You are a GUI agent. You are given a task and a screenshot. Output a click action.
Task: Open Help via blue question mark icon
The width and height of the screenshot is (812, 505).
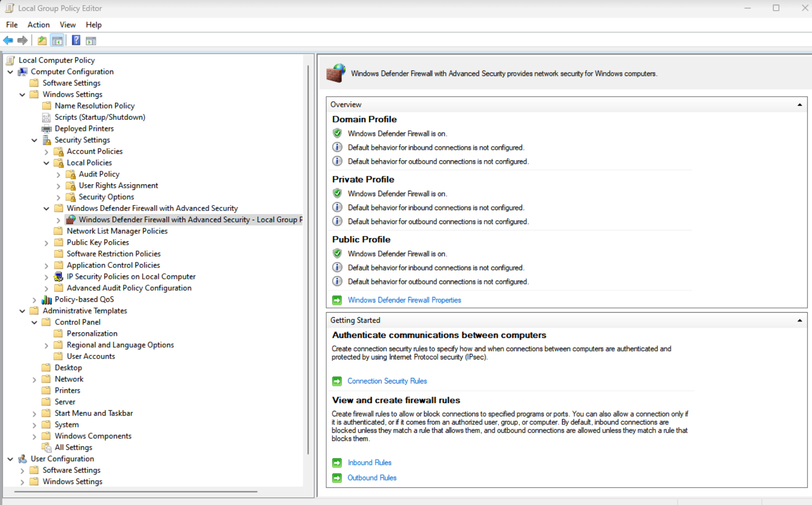coord(76,41)
